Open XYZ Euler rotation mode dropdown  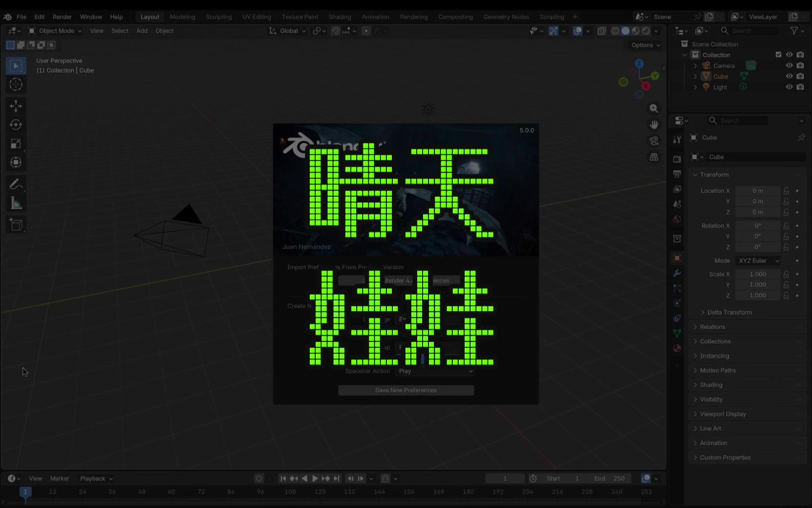click(758, 261)
